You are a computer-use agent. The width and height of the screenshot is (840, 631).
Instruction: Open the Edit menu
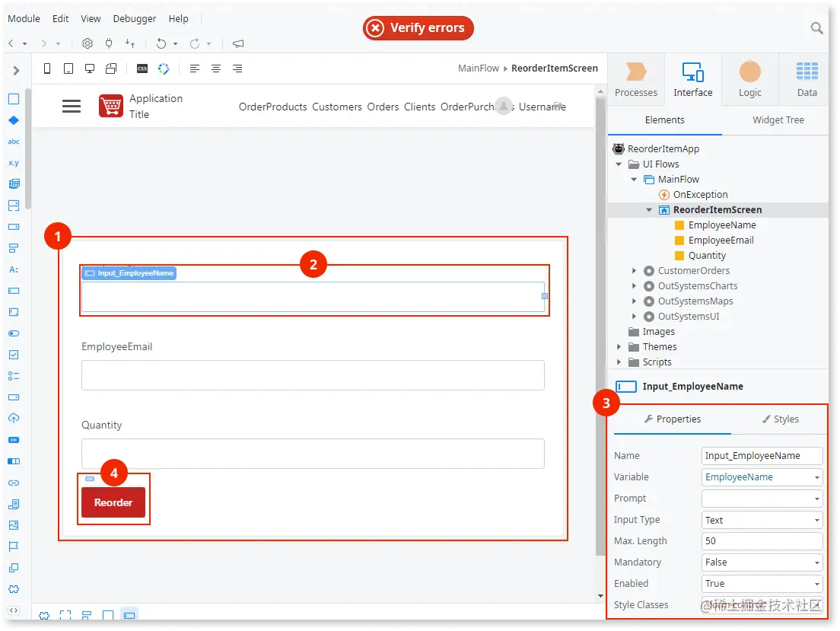(x=61, y=19)
